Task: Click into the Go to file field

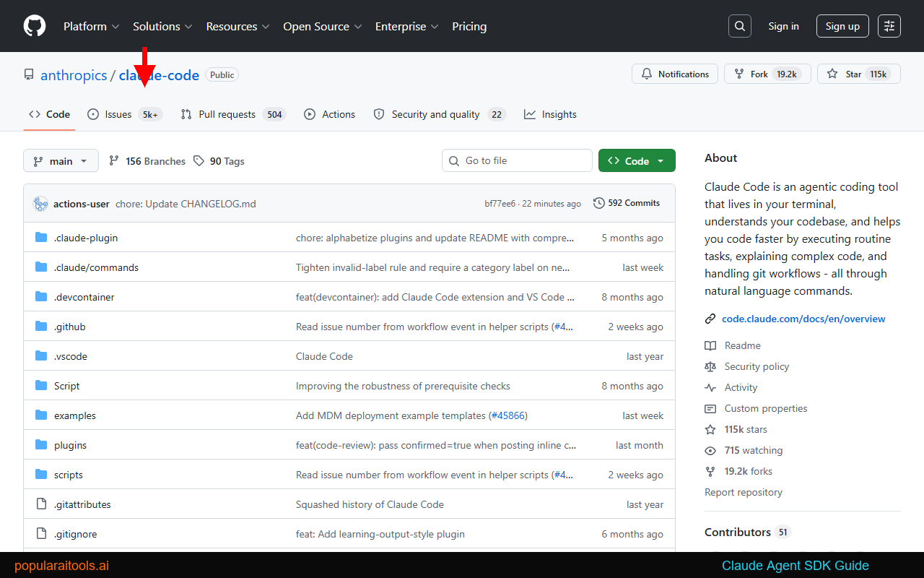Action: point(517,160)
